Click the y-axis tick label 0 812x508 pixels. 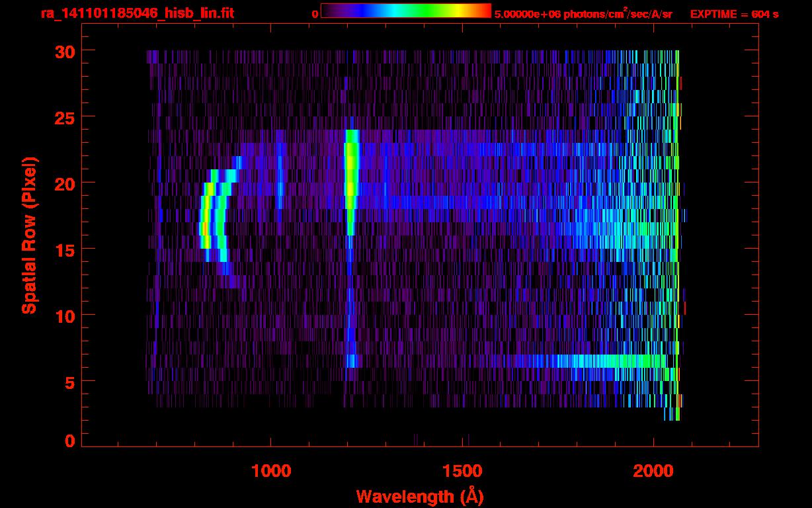click(69, 441)
